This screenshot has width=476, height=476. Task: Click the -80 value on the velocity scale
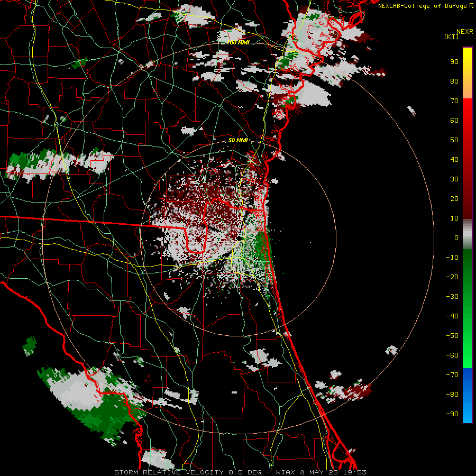click(x=452, y=395)
